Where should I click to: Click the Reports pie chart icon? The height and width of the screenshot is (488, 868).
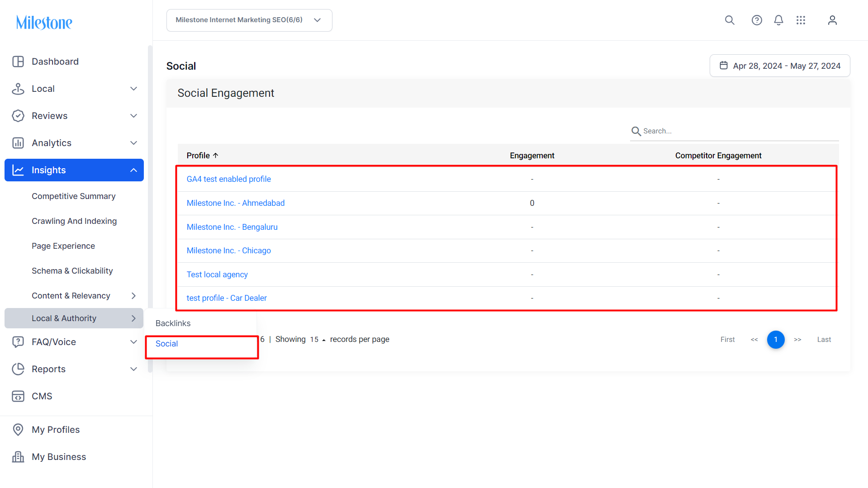pyautogui.click(x=18, y=369)
